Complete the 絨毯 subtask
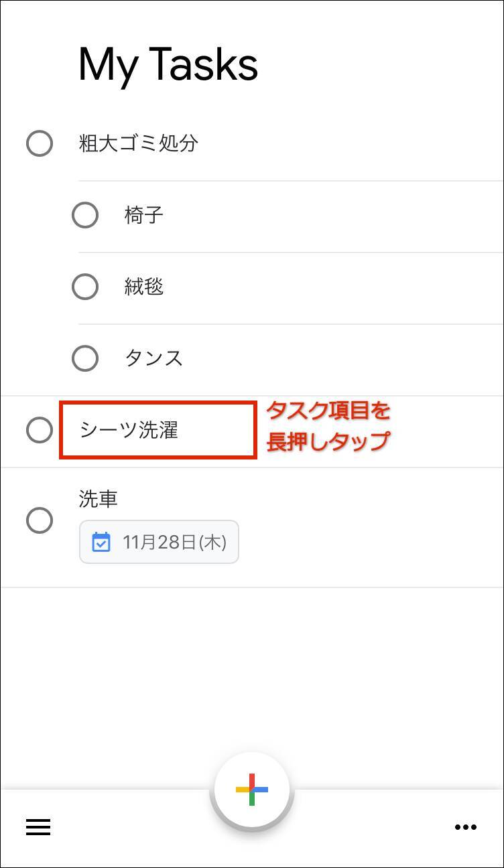This screenshot has width=504, height=868. [85, 287]
